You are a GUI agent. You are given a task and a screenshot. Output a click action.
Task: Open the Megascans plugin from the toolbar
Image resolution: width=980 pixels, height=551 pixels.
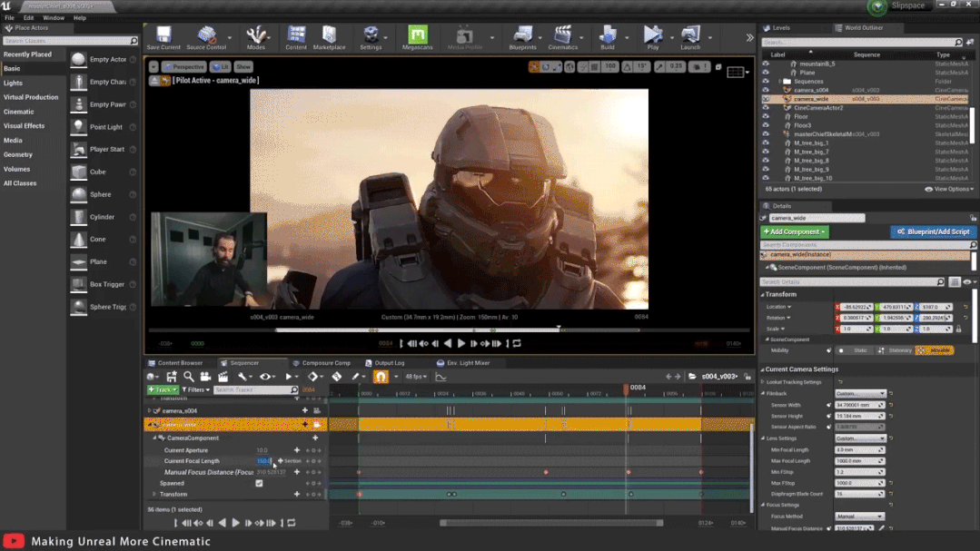click(x=417, y=36)
